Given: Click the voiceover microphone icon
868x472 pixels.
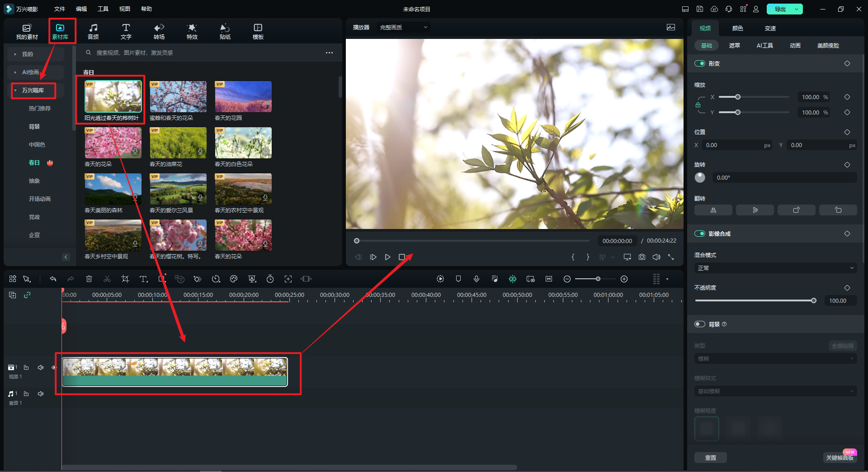Looking at the screenshot, I should point(476,279).
